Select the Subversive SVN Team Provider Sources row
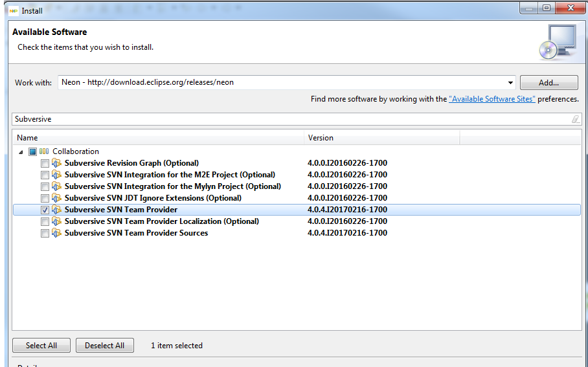Screen dimensions: 588x367 pos(297,233)
